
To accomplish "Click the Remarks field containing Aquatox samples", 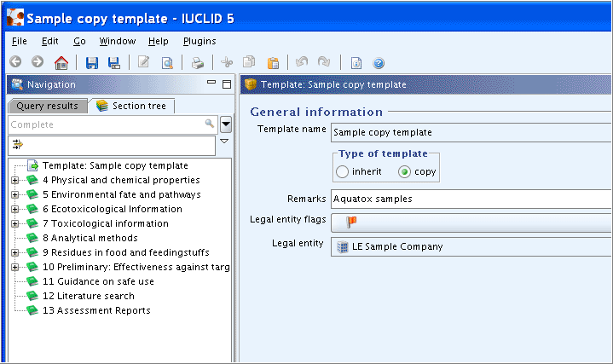I will coord(471,199).
